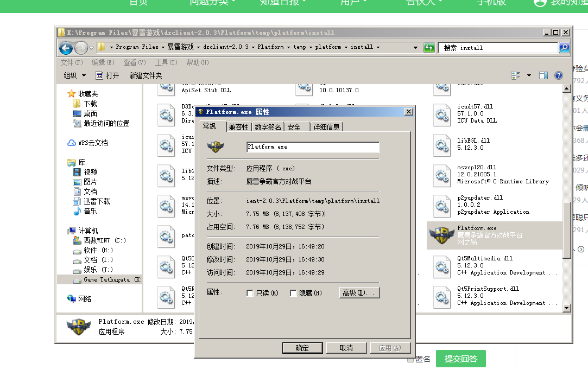The height and width of the screenshot is (370, 588).
Task: Click the search magnifier in the search box
Action: pyautogui.click(x=564, y=47)
